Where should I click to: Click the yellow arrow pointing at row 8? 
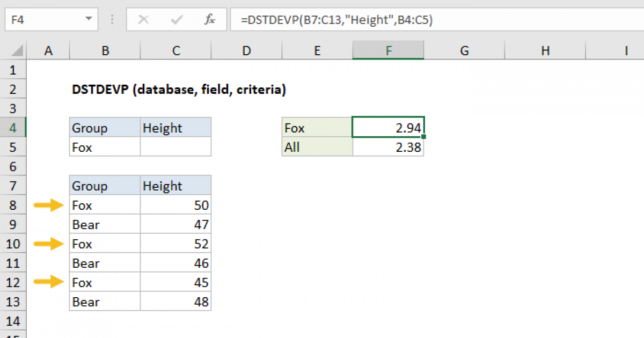click(48, 205)
